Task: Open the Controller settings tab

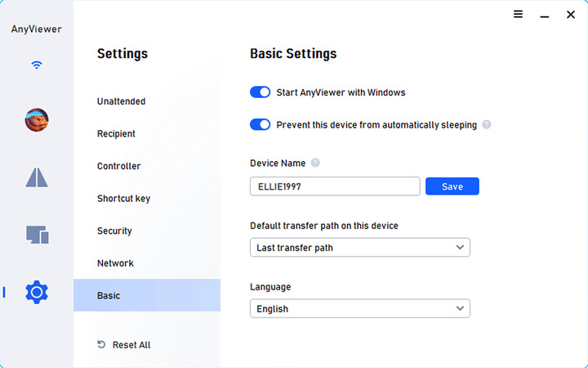Action: 118,166
